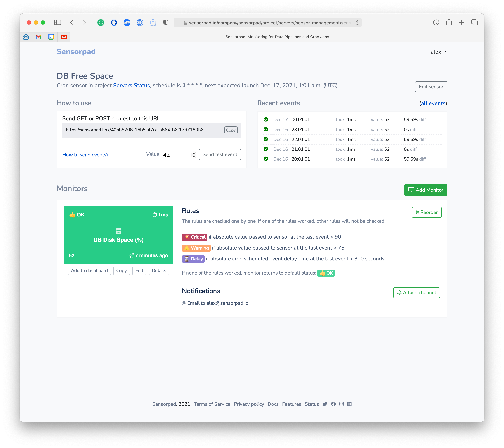504x448 pixels.
Task: Switch to Google Calendar pinned tab
Action: pyautogui.click(x=51, y=37)
